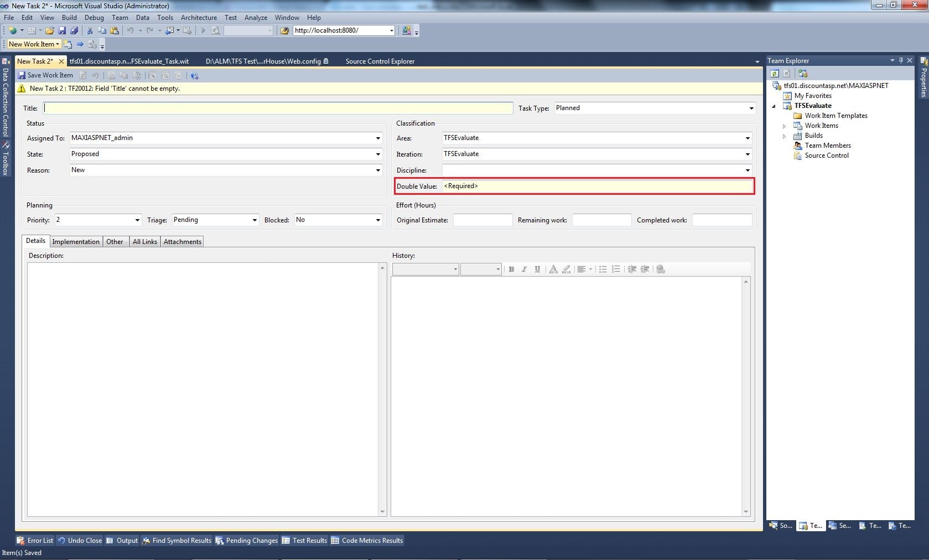Click the Title input field
This screenshot has height=560, width=929.
pos(278,108)
